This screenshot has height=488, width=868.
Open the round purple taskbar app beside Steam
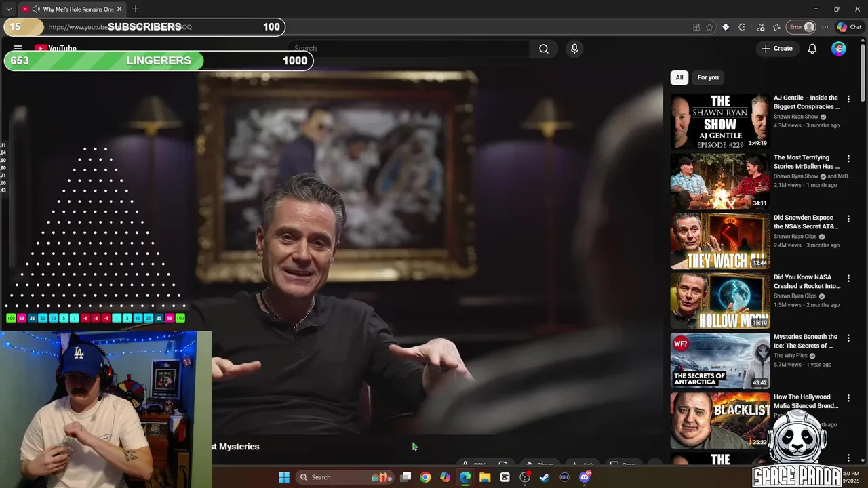click(x=564, y=477)
